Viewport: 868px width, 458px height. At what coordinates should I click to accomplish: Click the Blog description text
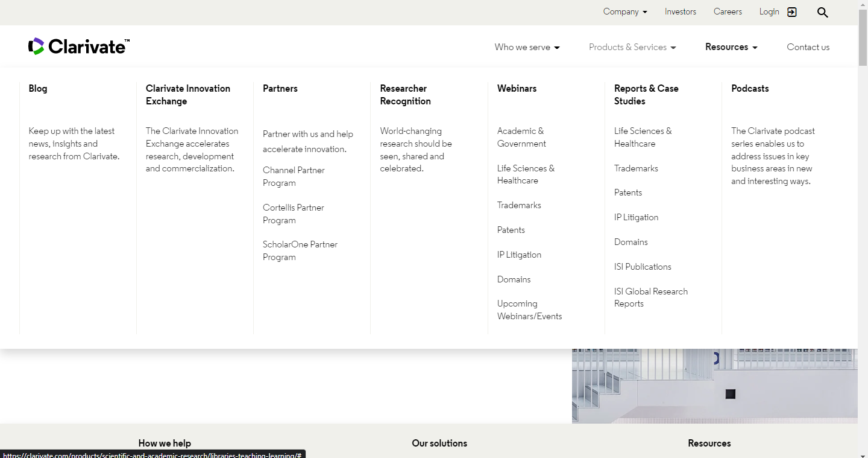point(74,144)
